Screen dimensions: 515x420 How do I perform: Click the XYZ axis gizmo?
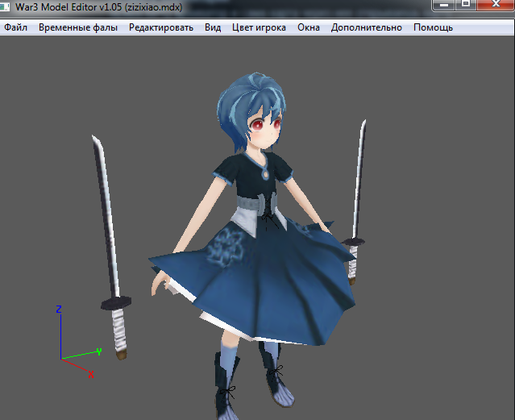78,342
